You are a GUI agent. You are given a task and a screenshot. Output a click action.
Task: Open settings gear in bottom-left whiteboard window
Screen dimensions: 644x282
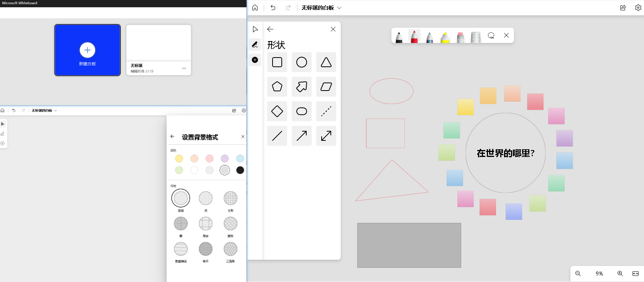point(244,110)
